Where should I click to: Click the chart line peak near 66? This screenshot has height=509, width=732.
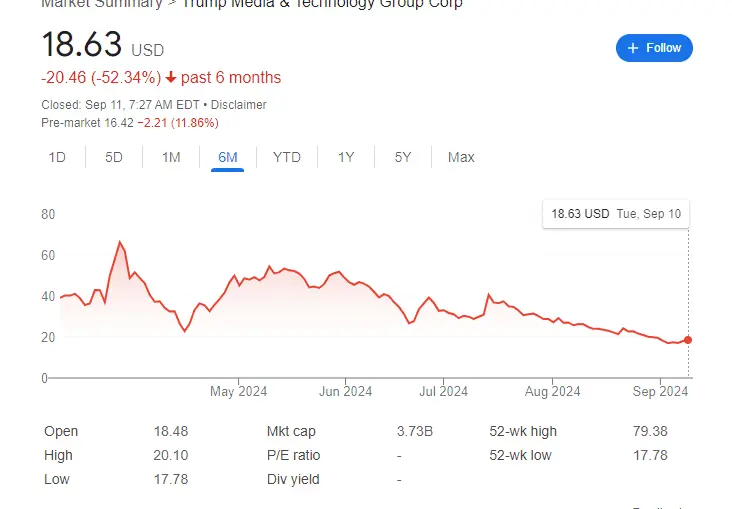click(120, 242)
